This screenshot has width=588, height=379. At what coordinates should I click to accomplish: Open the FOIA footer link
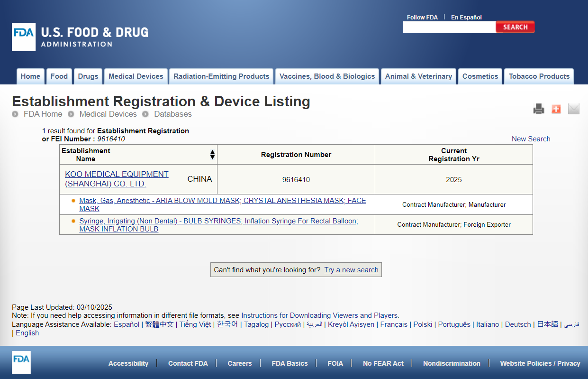pyautogui.click(x=335, y=363)
